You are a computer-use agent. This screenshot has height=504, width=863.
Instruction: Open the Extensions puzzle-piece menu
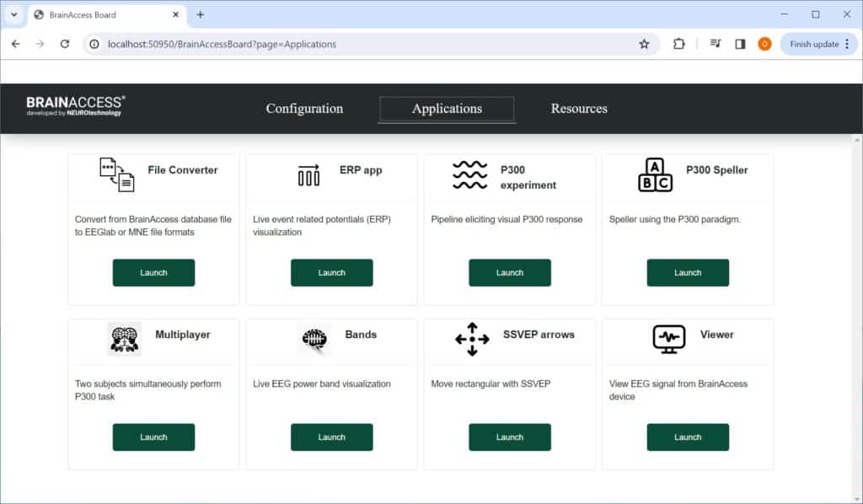click(x=679, y=43)
